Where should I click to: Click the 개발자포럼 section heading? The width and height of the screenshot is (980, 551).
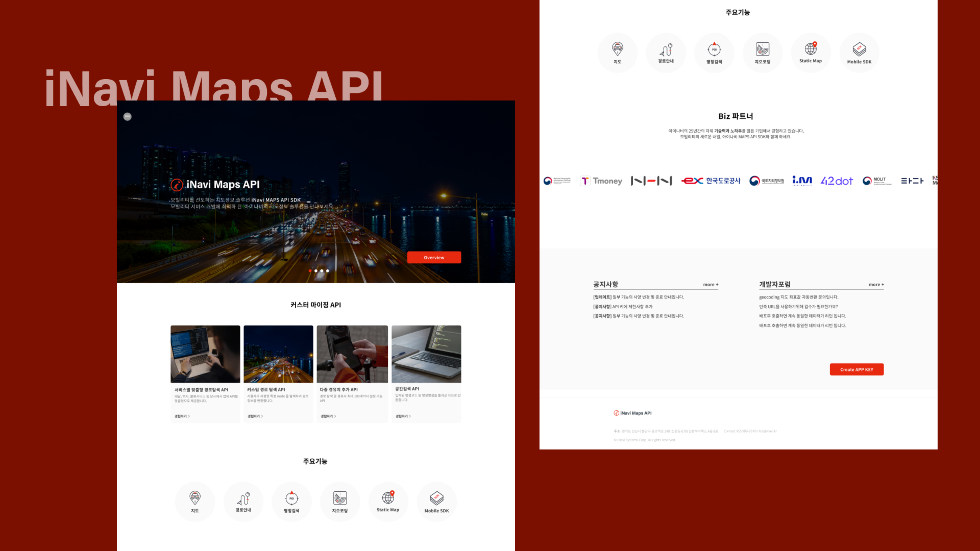pos(775,284)
